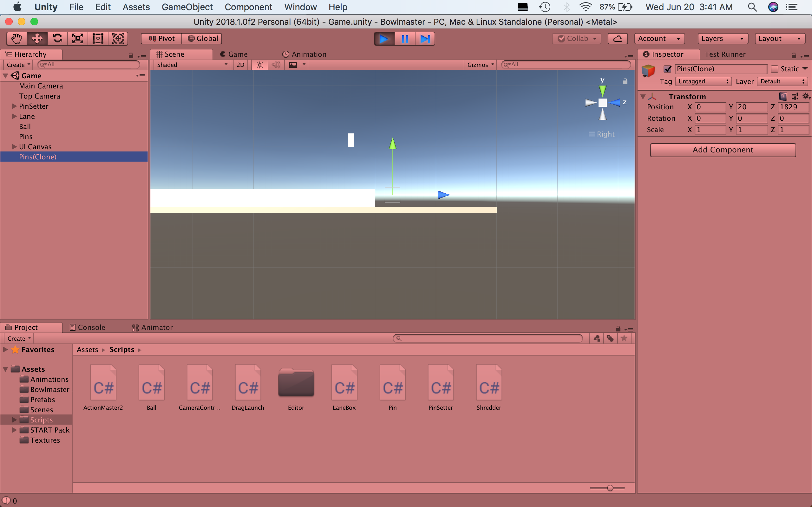Toggle scene lighting in the Scene view

(259, 64)
